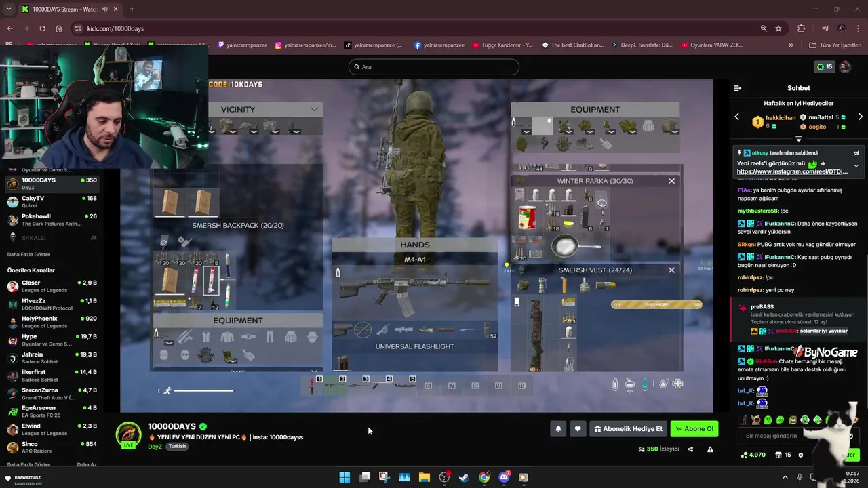Click Daha Fazla Göster under followed channels
This screenshot has width=868, height=488.
[28, 254]
